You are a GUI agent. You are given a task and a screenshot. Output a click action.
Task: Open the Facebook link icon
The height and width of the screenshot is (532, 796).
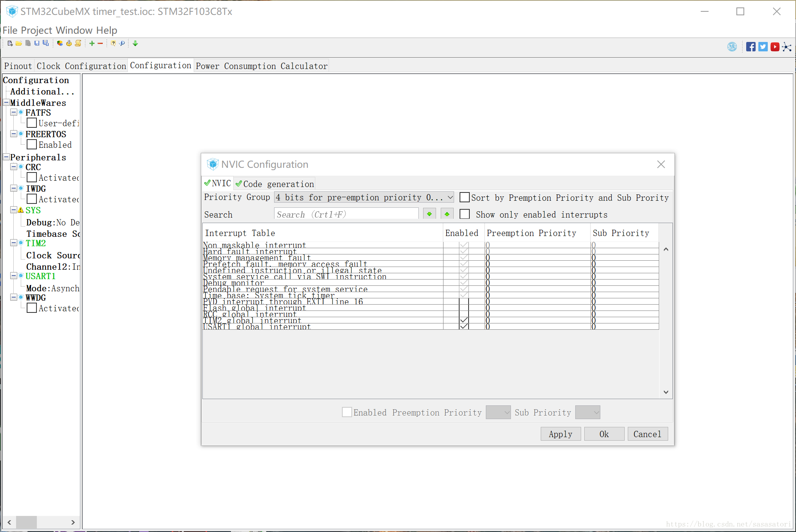click(751, 47)
